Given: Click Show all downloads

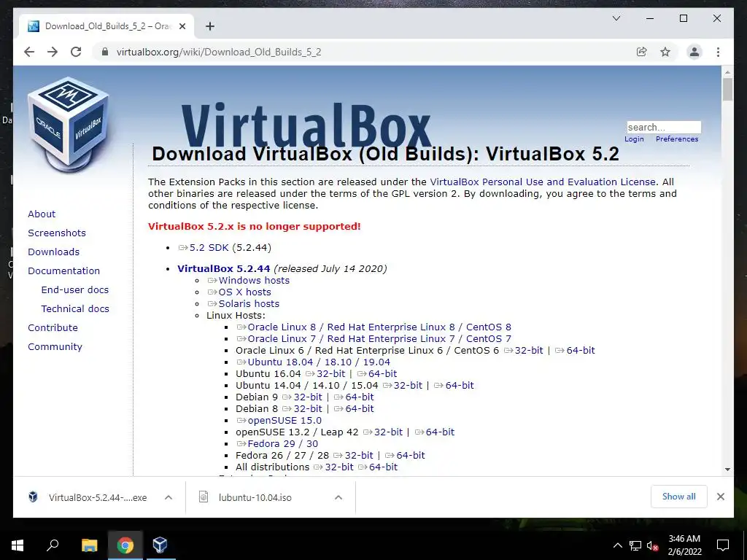Looking at the screenshot, I should (679, 497).
